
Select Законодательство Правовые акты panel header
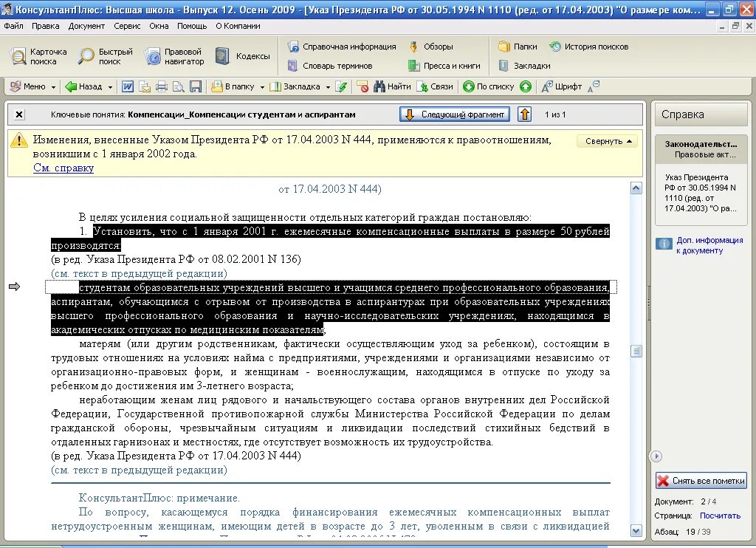701,149
